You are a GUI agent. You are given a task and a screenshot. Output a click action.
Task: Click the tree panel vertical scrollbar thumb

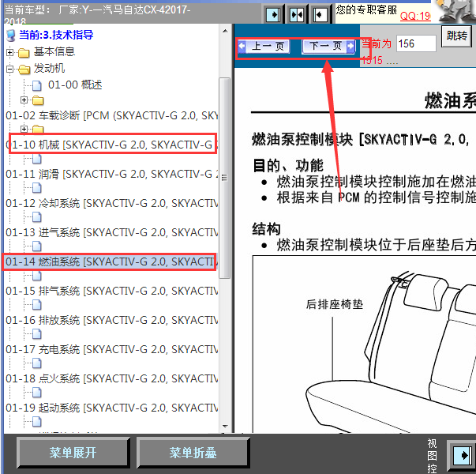[225, 178]
